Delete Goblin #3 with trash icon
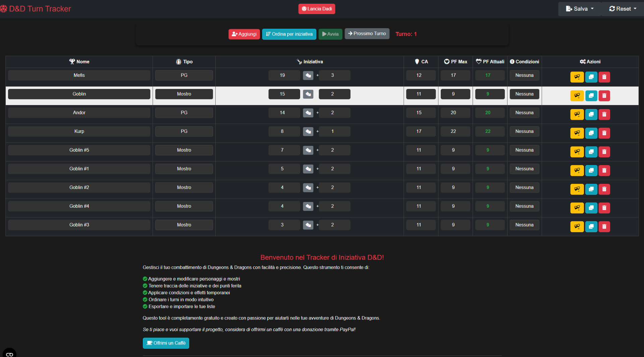Viewport: 644px width, 357px height. [604, 227]
